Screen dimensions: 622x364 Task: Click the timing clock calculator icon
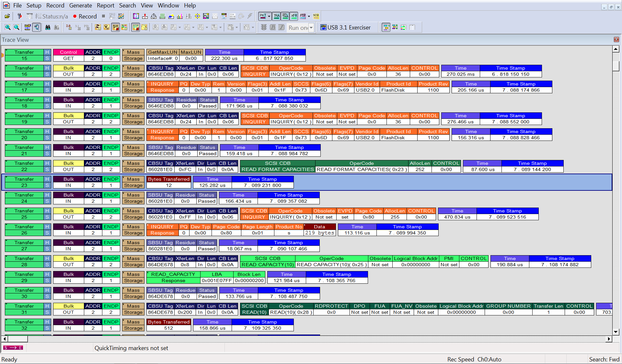click(154, 16)
